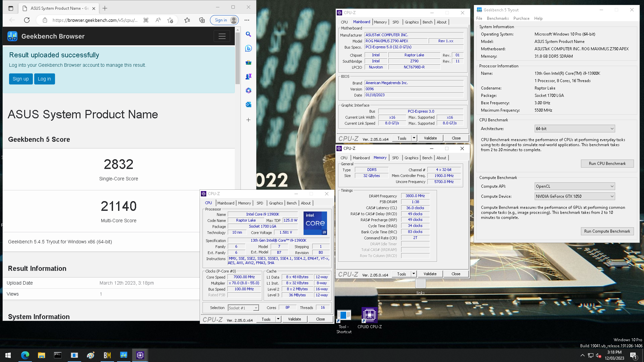644x362 pixels.
Task: Open CPU-Z from the taskbar
Action: (x=140, y=355)
